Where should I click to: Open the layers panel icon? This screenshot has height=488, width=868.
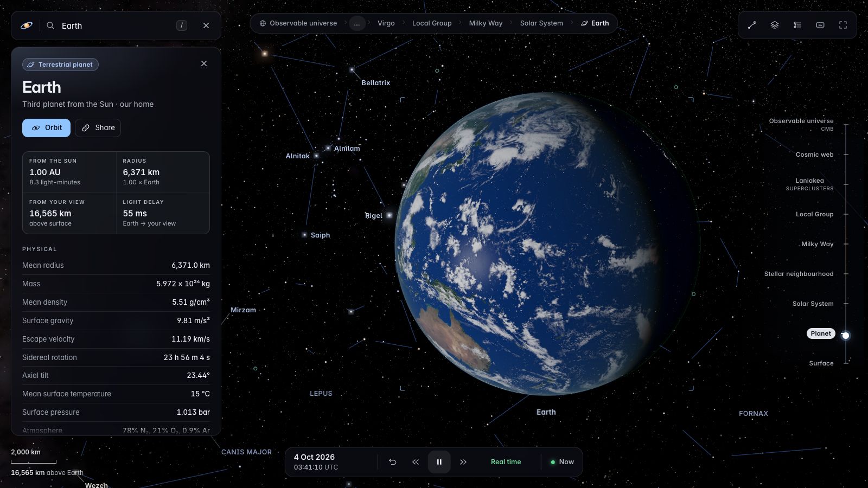click(775, 25)
